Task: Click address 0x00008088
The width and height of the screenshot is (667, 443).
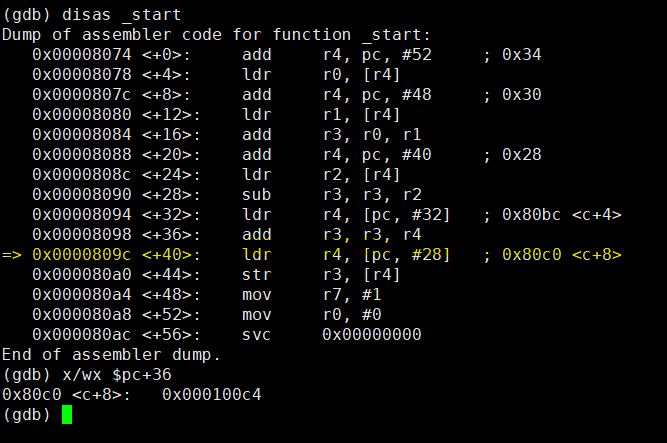Action: coord(82,155)
